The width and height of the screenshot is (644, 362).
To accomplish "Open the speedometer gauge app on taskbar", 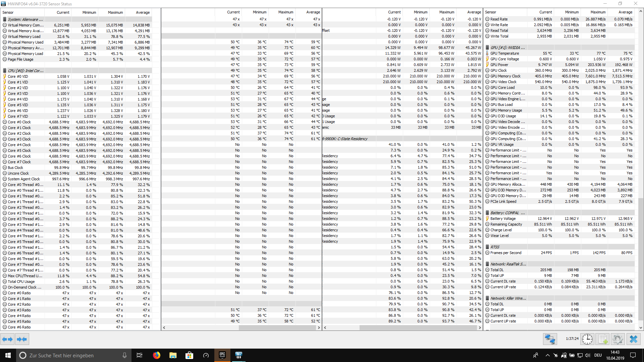I will (206, 355).
